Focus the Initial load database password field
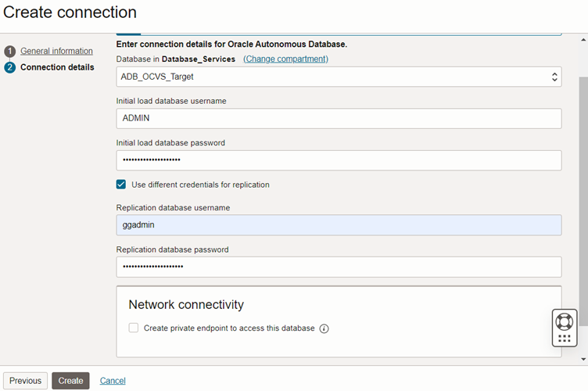The width and height of the screenshot is (588, 391). coord(339,160)
